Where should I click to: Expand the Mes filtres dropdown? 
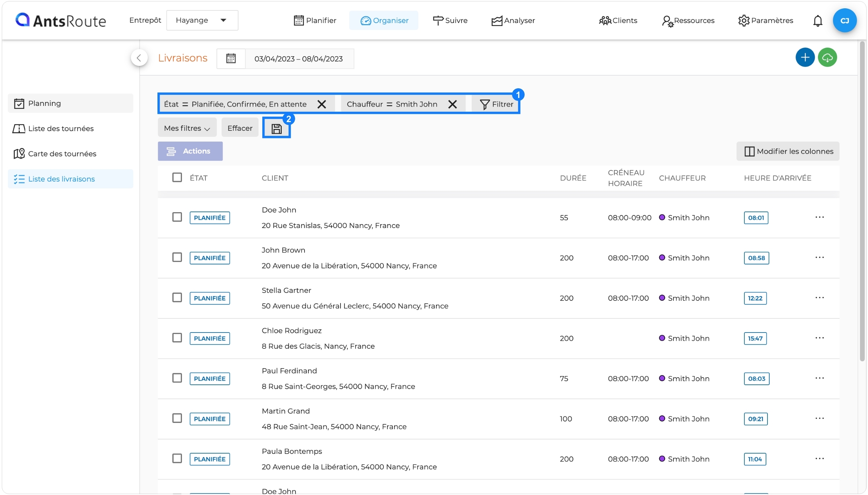click(187, 128)
